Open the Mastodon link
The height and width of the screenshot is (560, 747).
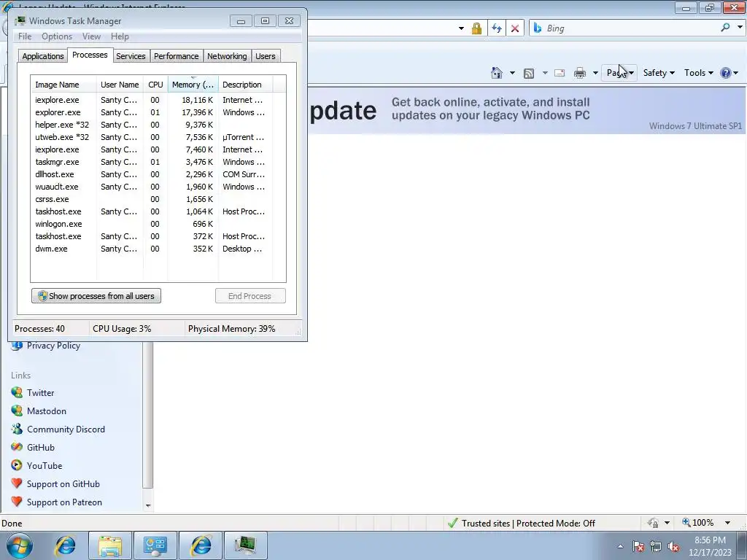47,411
